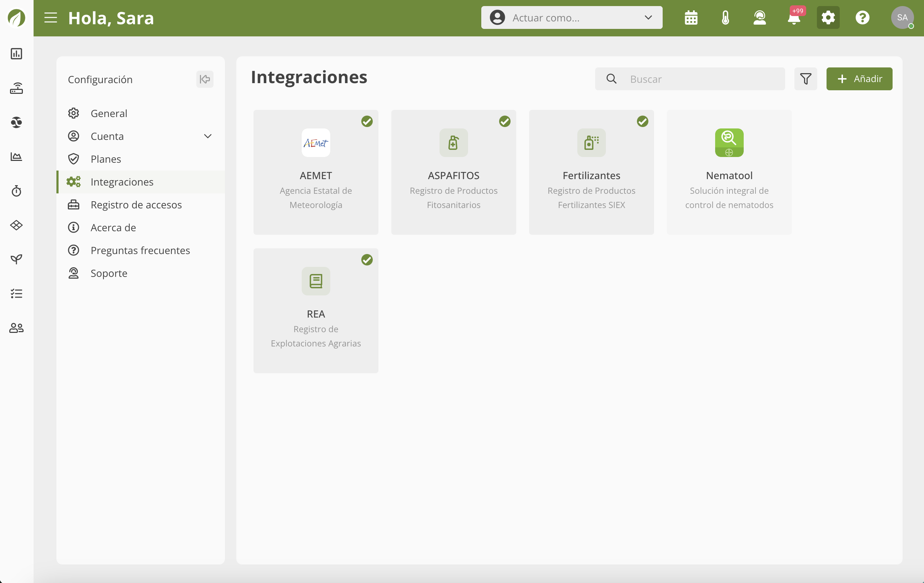Image resolution: width=924 pixels, height=583 pixels.
Task: Click the help question mark icon
Action: point(862,17)
